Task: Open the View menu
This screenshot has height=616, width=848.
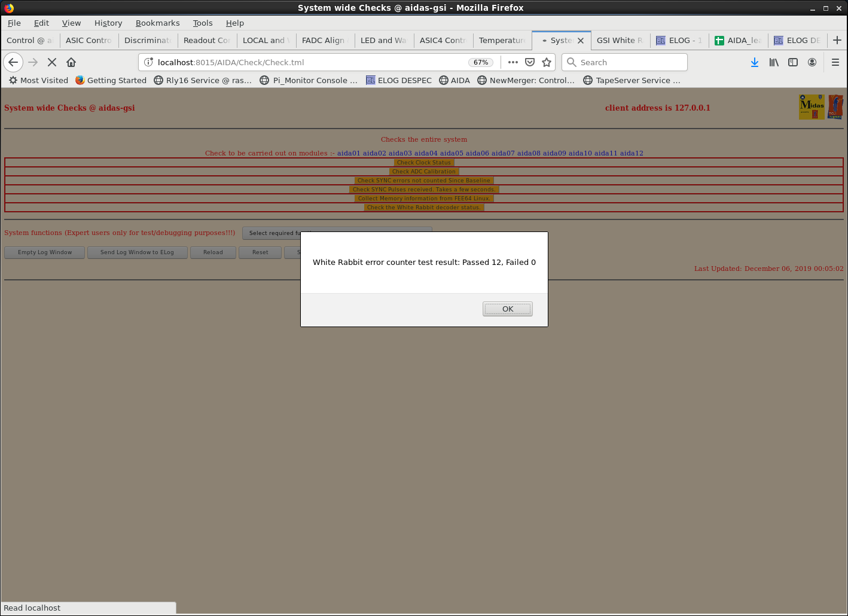Action: tap(71, 23)
